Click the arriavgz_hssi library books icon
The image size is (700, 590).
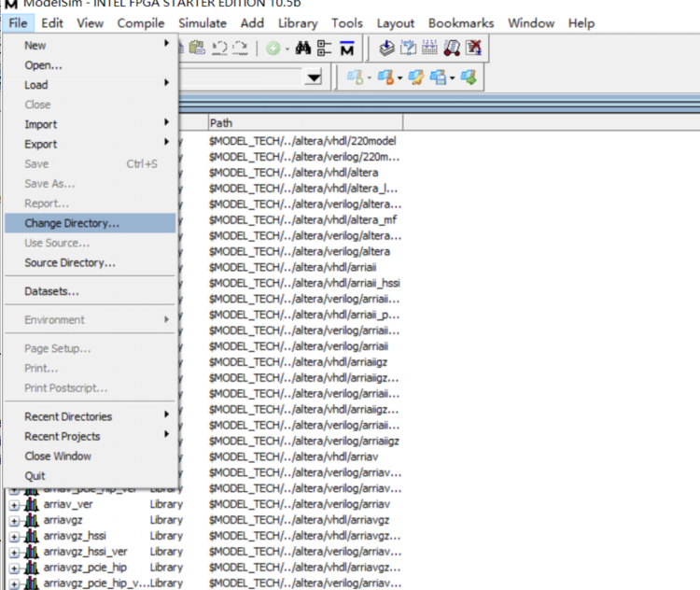[31, 536]
